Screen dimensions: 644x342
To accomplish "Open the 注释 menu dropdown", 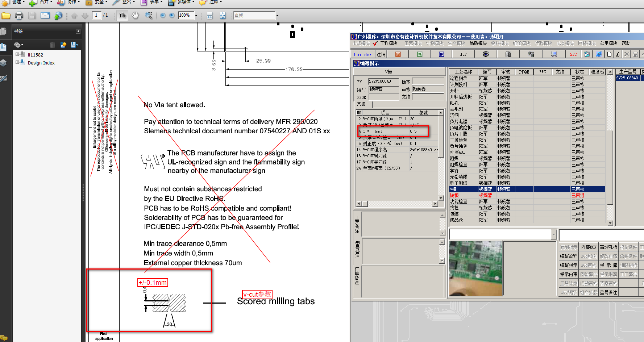I will coord(215,2).
